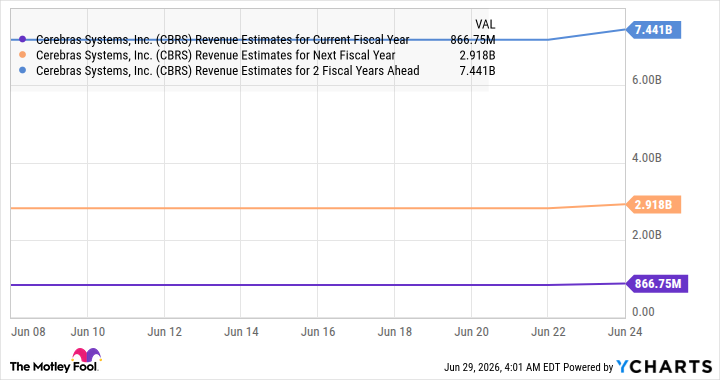
Task: Click the Jun 22 x-axis date
Action: (x=548, y=332)
